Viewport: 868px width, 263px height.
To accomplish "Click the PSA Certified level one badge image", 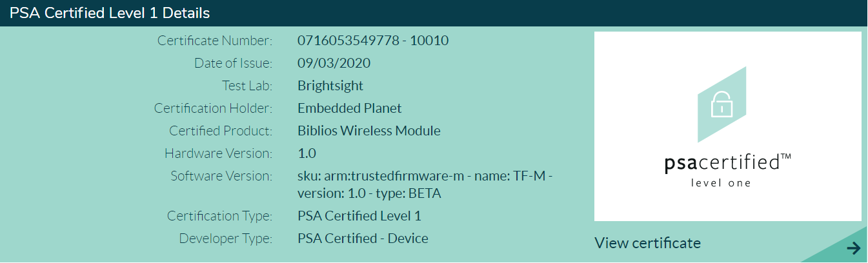I will (x=728, y=126).
